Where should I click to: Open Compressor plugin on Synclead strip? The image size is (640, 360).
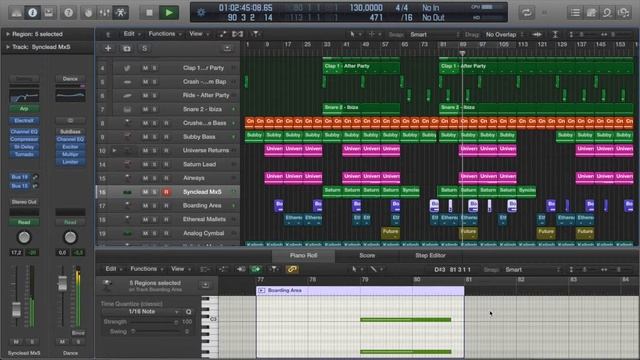[x=24, y=139]
